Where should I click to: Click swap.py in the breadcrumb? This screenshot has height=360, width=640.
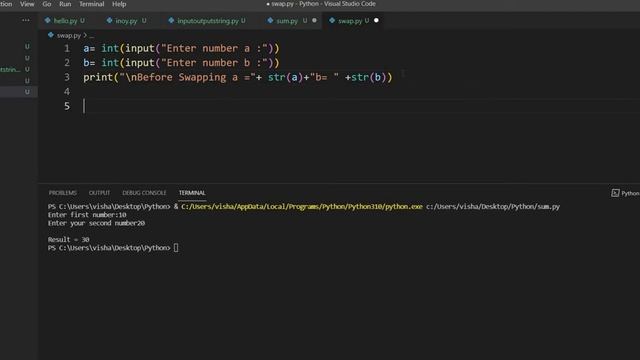click(x=69, y=36)
